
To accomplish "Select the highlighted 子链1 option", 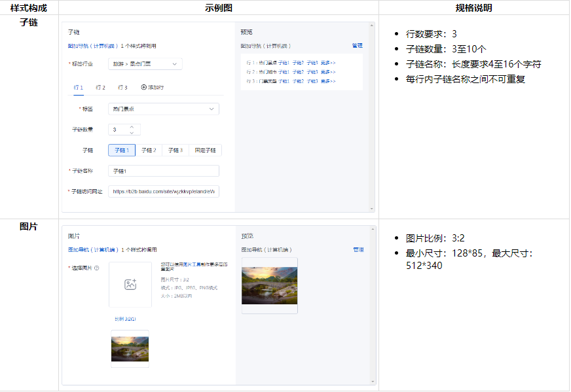I will [x=122, y=150].
